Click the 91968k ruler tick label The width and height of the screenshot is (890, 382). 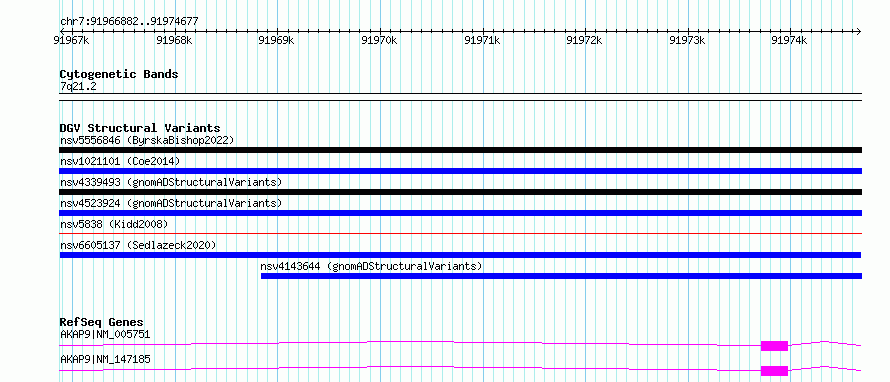[174, 40]
